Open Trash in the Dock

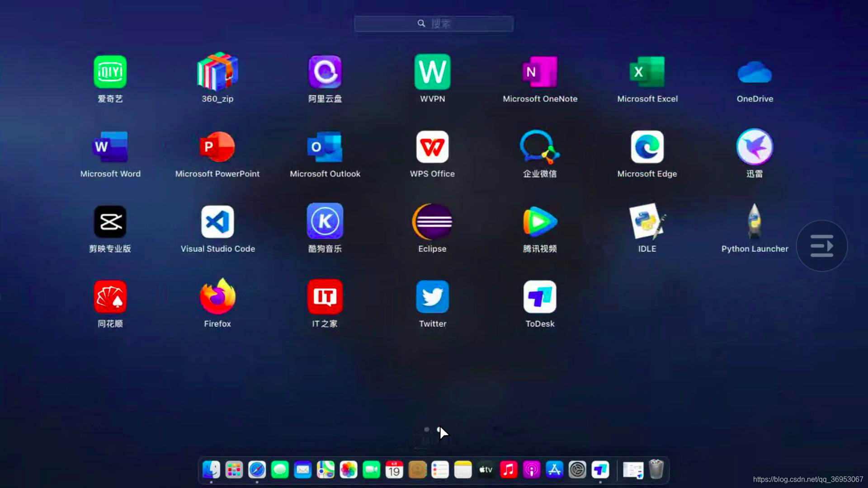656,469
